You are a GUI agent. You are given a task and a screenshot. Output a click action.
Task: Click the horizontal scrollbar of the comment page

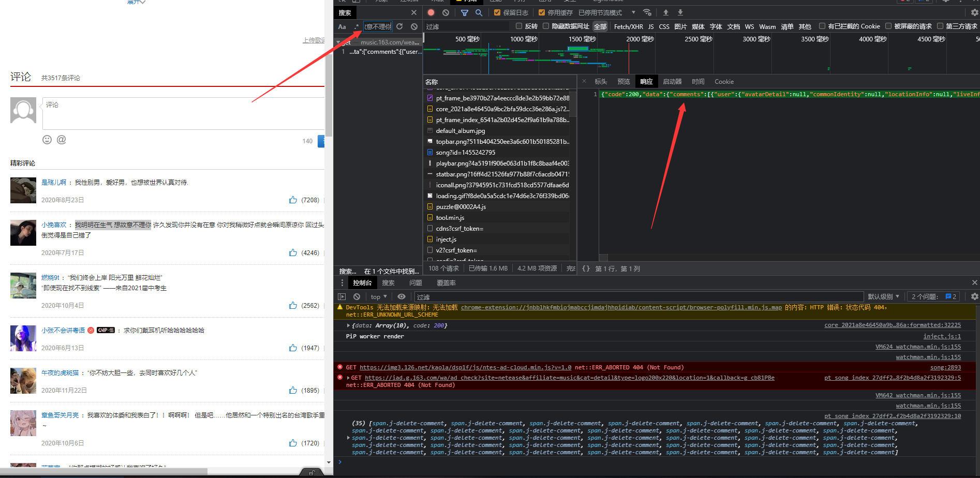point(103,471)
